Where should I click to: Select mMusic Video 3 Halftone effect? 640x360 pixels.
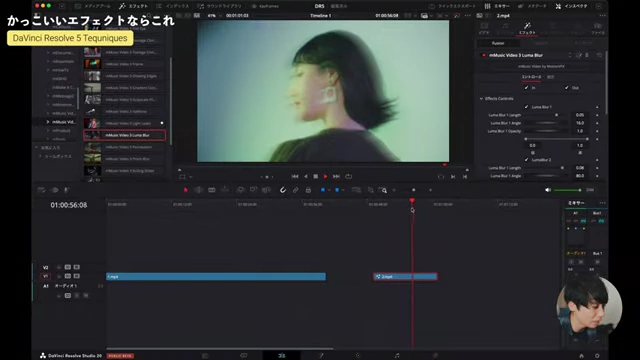[124, 111]
